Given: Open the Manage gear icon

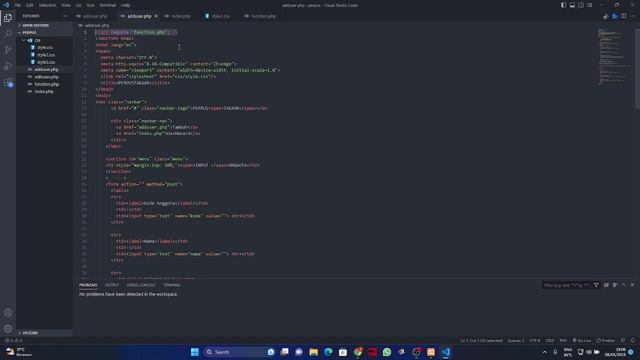Looking at the screenshot, I should click(8, 328).
